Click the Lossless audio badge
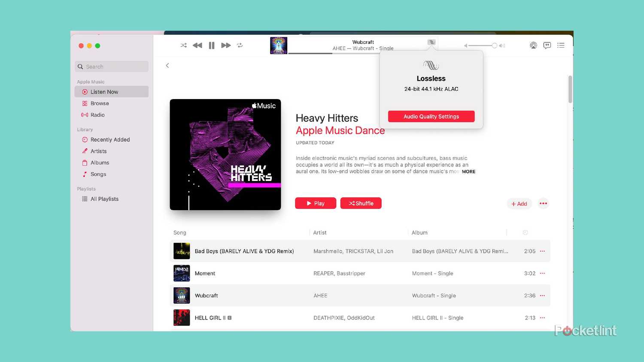Image resolution: width=644 pixels, height=362 pixels. (431, 42)
